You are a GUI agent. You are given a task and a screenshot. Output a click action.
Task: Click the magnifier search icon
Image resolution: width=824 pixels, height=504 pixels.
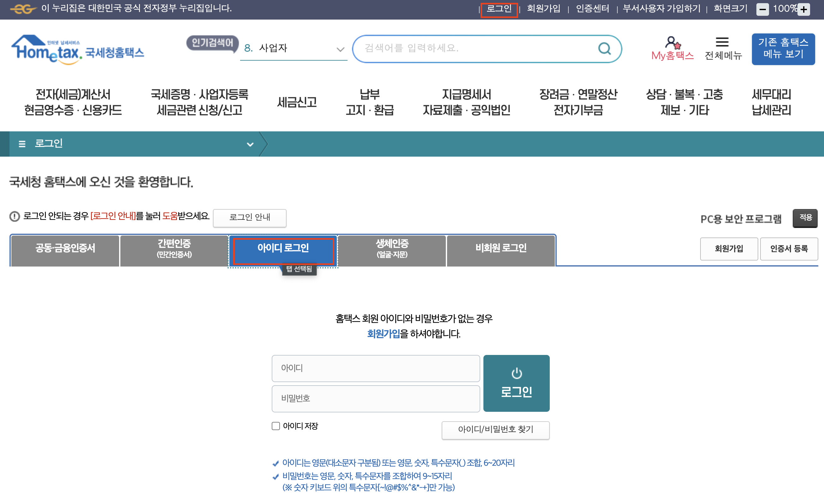[604, 49]
